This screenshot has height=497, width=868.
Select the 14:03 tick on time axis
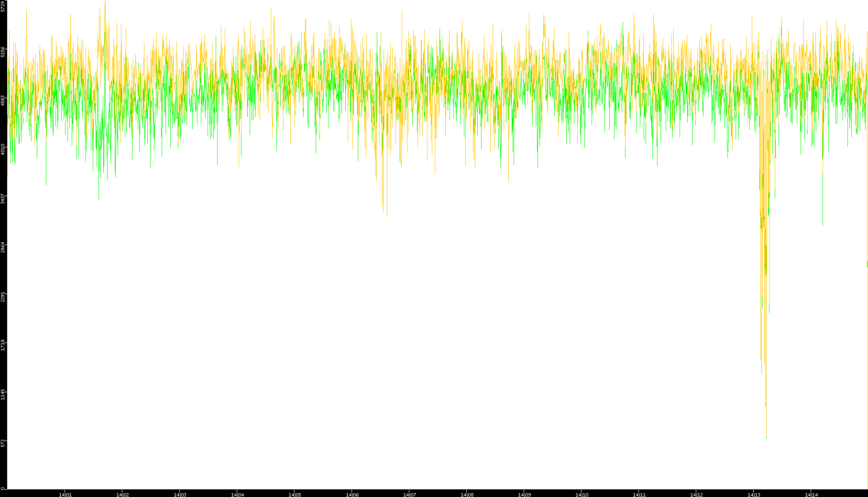180,495
